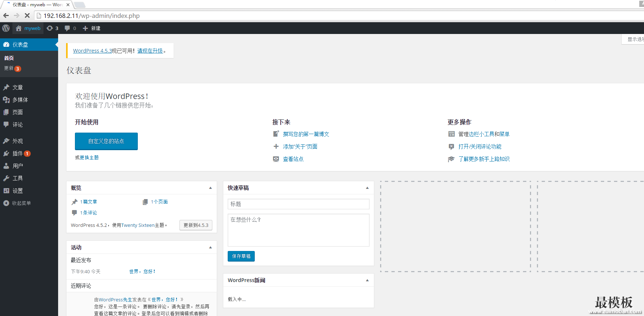This screenshot has height=316, width=644.
Task: Click the comments toggle icon beside 打开/关闭评论功能
Action: pyautogui.click(x=451, y=146)
